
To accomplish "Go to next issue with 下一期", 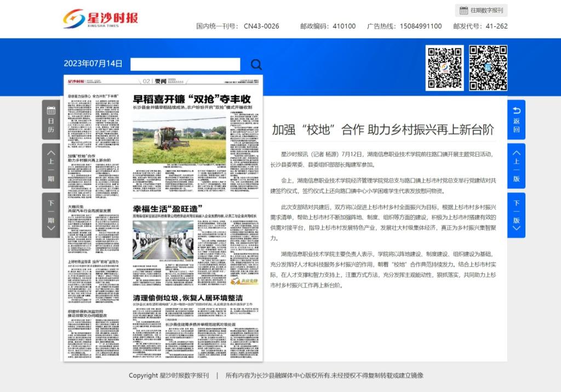I will click(x=51, y=215).
